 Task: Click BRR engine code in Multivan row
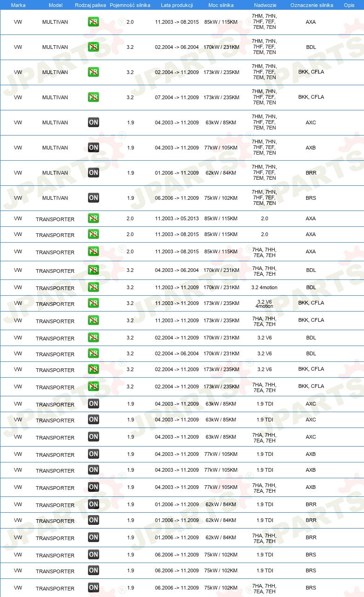click(x=311, y=173)
